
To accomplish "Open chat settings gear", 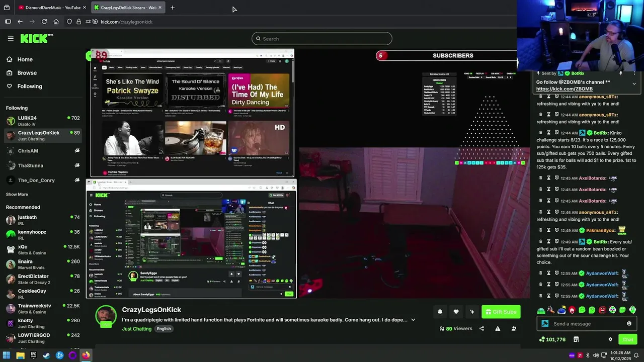I will coord(610,339).
